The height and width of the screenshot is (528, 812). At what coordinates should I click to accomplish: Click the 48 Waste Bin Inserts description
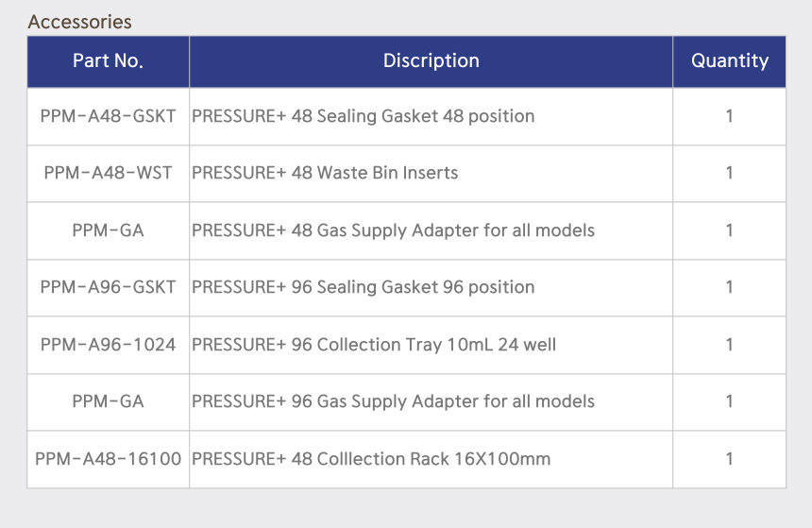point(325,173)
